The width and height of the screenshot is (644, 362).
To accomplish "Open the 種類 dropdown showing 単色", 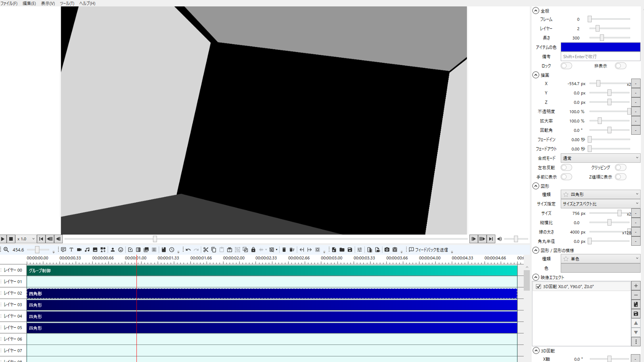I will click(600, 259).
